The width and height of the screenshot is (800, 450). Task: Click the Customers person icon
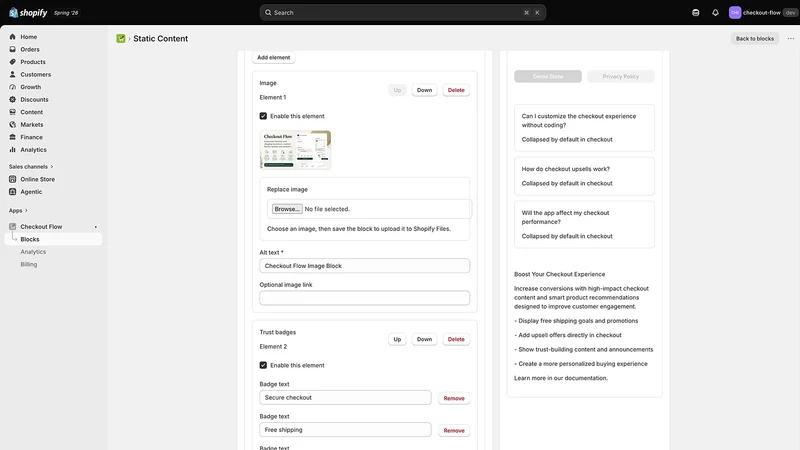click(13, 74)
